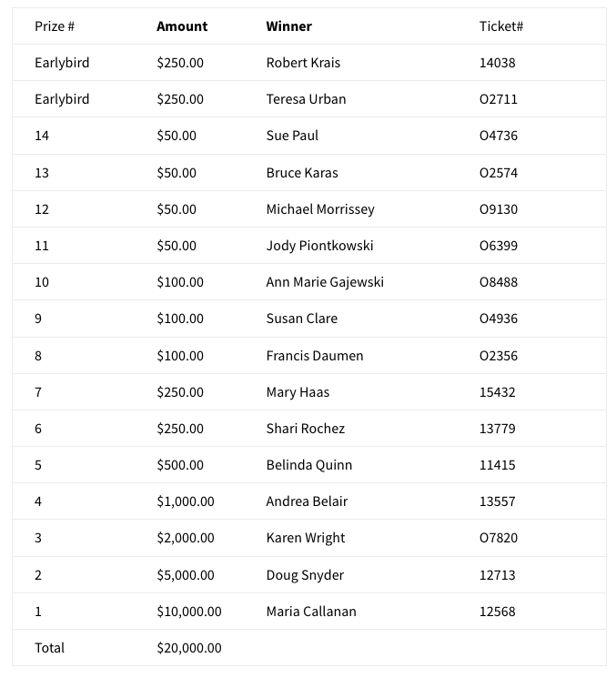The width and height of the screenshot is (616, 678).
Task: Select the $500.00 amount cell
Action: pyautogui.click(x=179, y=465)
